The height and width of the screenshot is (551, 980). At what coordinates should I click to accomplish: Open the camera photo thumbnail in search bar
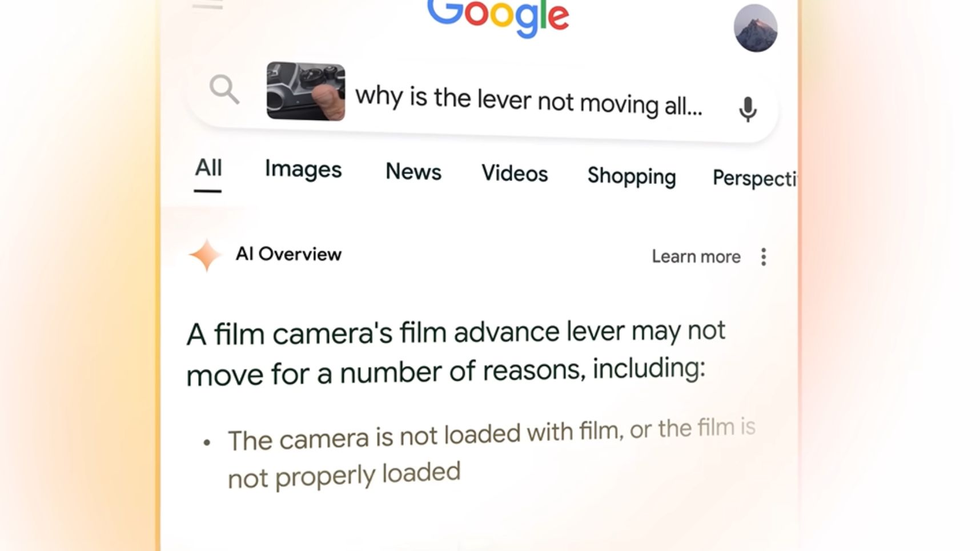coord(306,91)
